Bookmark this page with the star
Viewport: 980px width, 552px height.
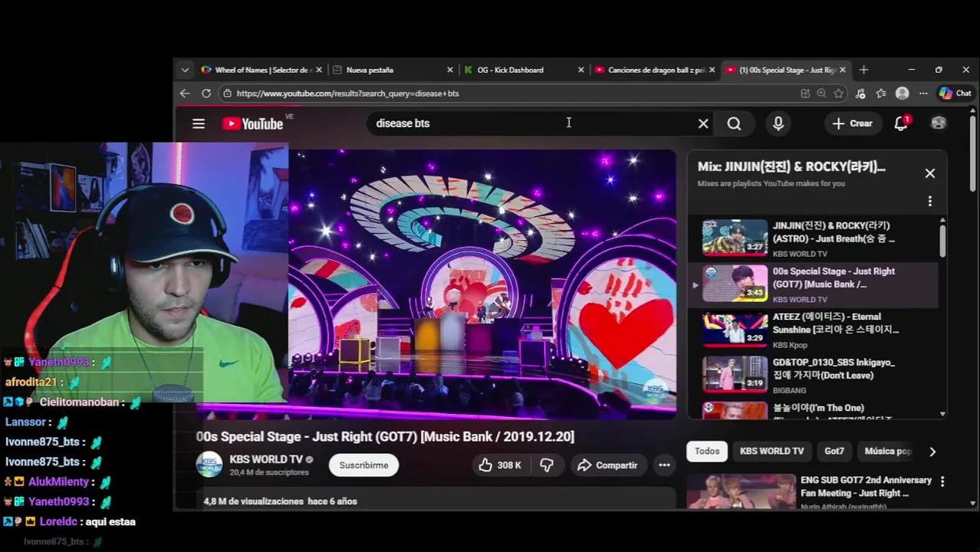coord(839,94)
